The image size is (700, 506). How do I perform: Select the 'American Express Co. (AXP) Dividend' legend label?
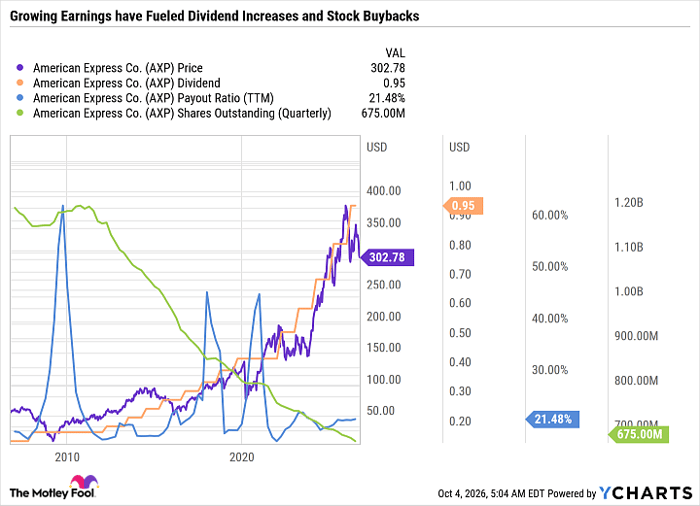127,83
